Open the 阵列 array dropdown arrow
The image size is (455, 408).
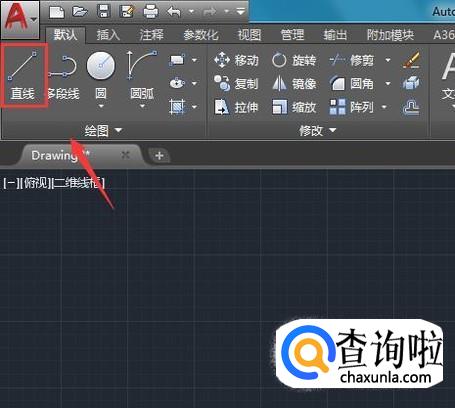(384, 107)
